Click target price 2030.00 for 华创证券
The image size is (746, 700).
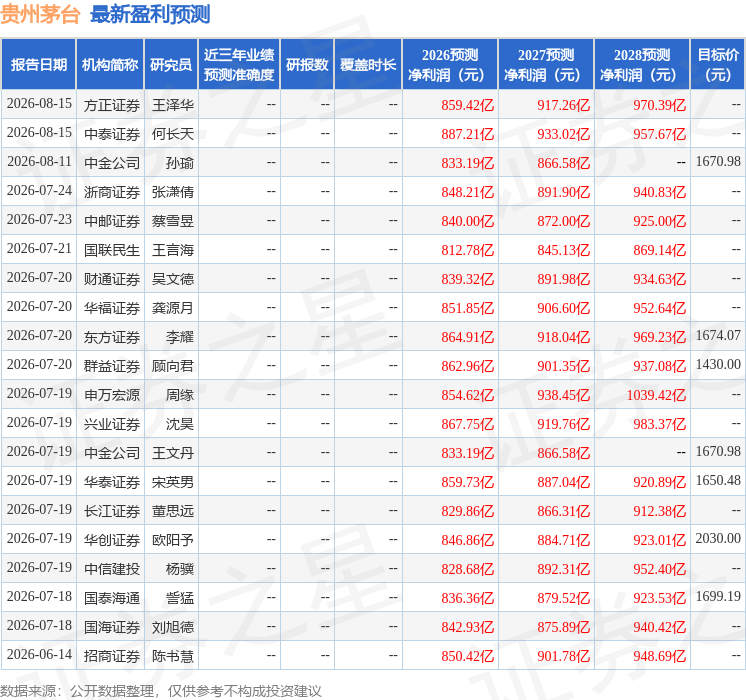pos(718,539)
